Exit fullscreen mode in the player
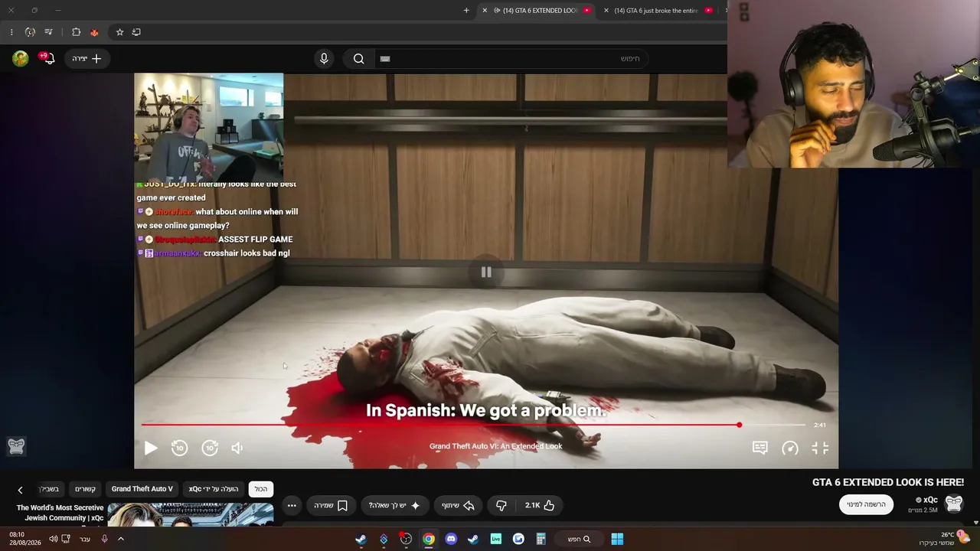 click(820, 448)
